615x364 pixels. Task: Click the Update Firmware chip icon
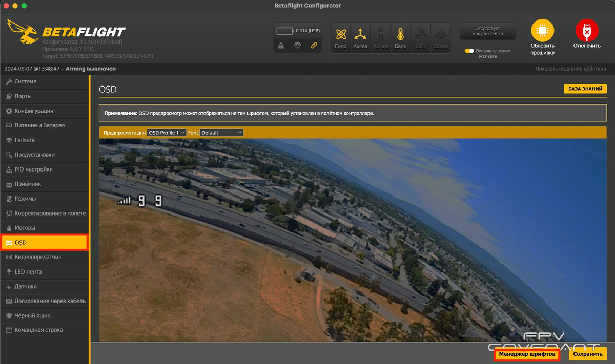pyautogui.click(x=543, y=31)
